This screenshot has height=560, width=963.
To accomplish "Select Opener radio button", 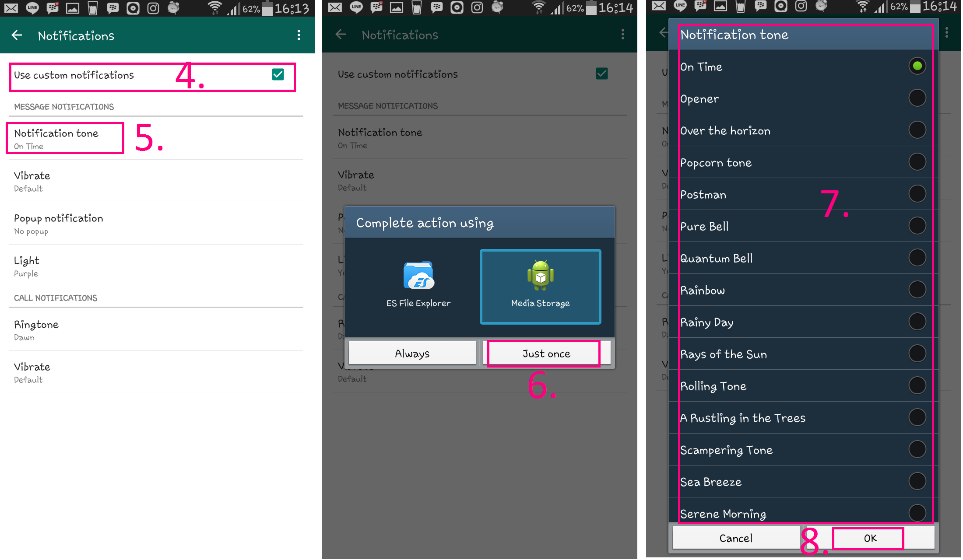I will tap(917, 98).
